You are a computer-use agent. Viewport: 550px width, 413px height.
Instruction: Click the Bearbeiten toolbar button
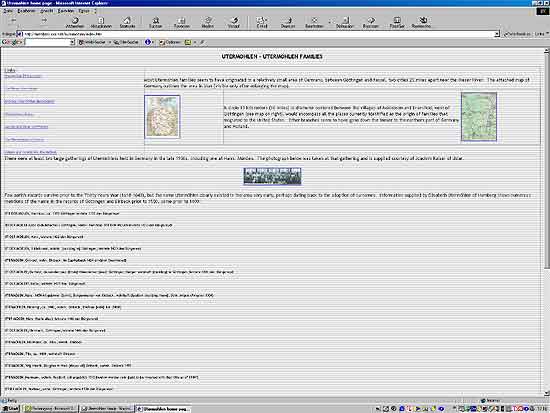tap(314, 22)
